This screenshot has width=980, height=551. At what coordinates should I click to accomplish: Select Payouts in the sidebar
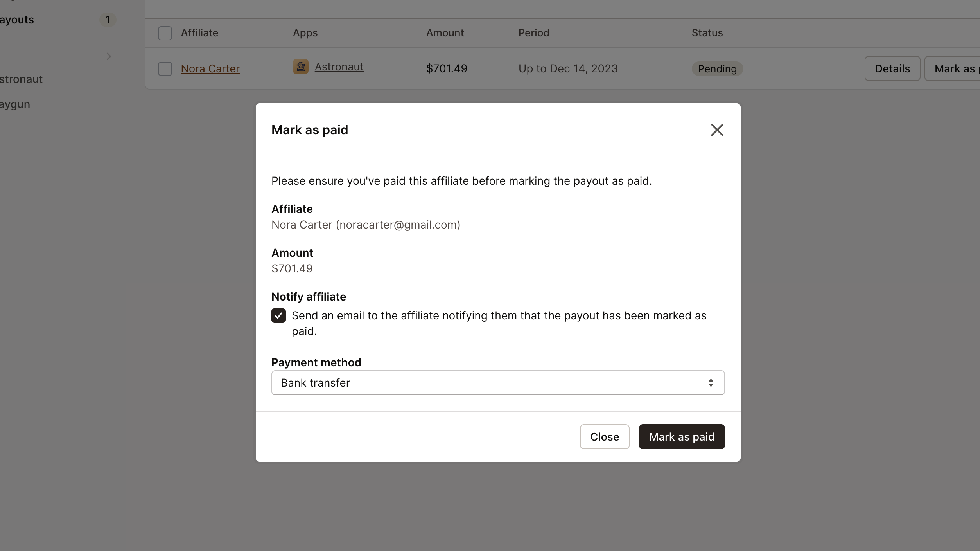click(x=16, y=20)
